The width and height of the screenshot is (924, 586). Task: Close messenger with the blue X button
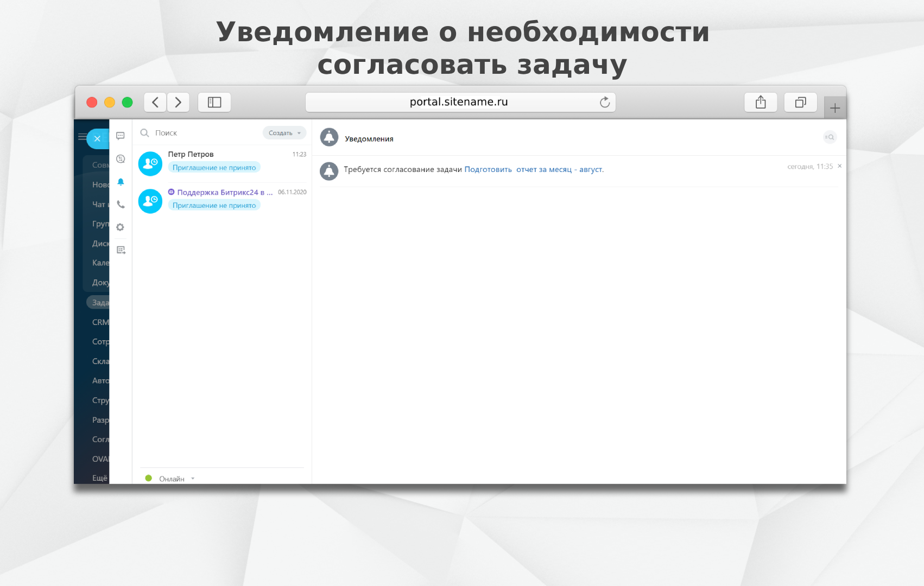pyautogui.click(x=97, y=139)
